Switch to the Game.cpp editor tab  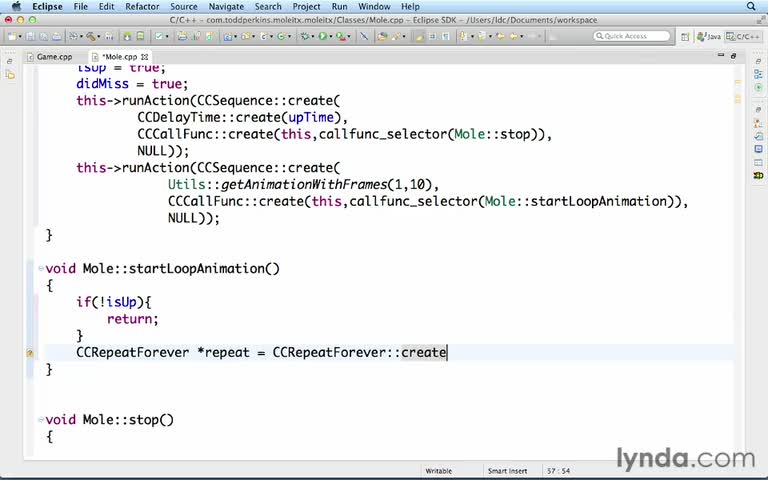(49, 57)
